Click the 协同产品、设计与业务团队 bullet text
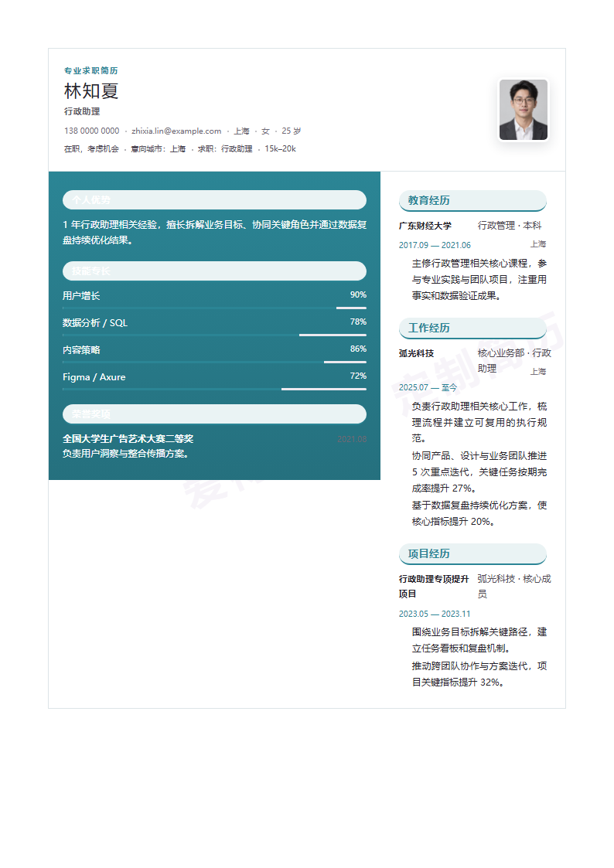The width and height of the screenshot is (614, 868). (x=479, y=472)
